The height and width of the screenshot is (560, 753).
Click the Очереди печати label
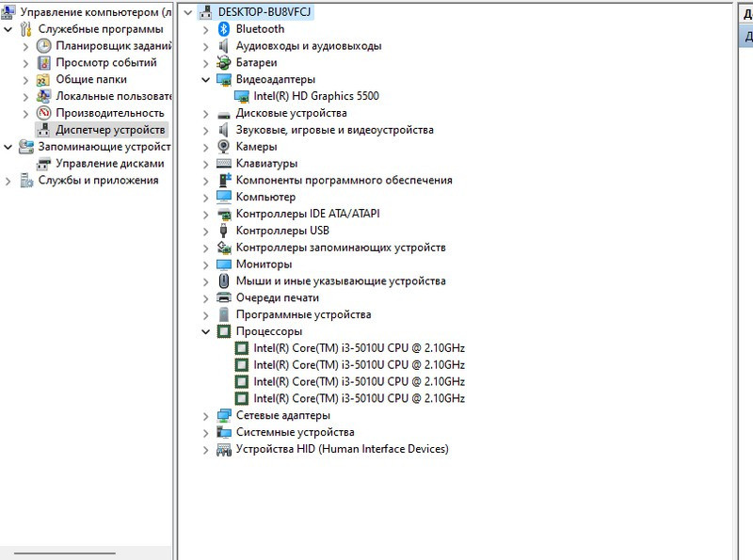[x=277, y=297]
